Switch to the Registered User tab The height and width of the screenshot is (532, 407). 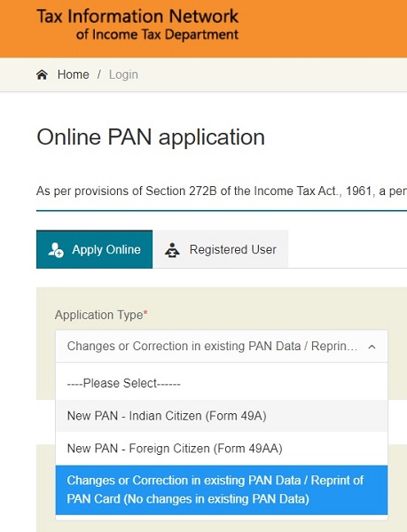221,249
